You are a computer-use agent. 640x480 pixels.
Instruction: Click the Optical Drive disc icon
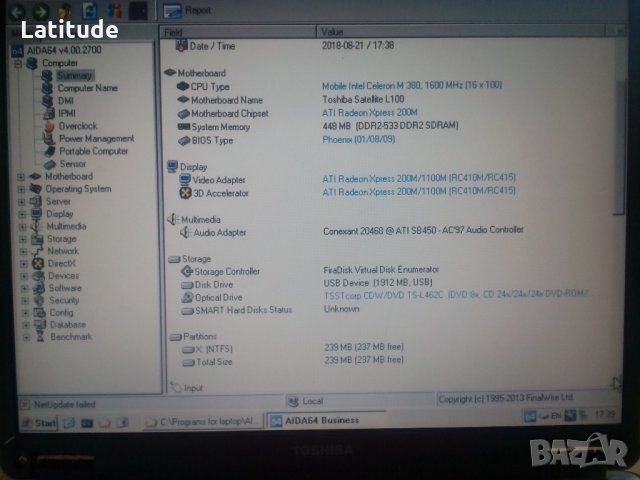pos(188,297)
